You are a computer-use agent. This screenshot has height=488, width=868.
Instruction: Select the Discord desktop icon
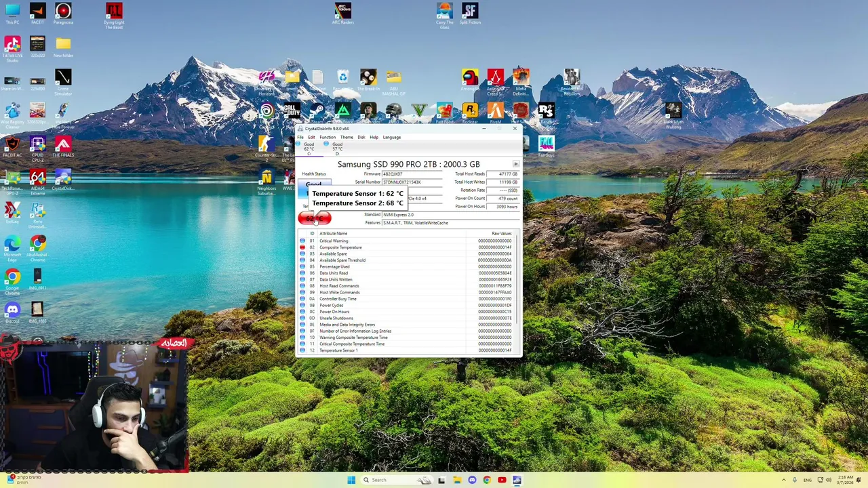[x=12, y=312]
